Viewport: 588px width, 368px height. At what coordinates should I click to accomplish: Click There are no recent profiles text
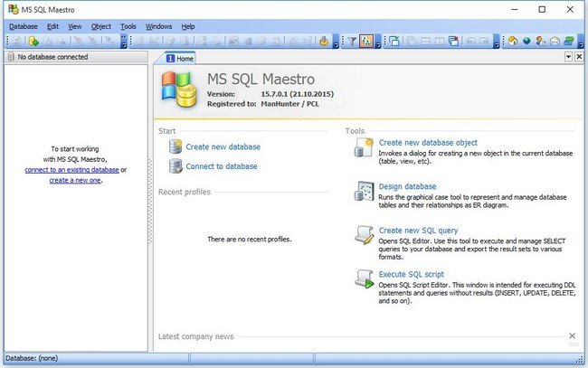coord(250,239)
